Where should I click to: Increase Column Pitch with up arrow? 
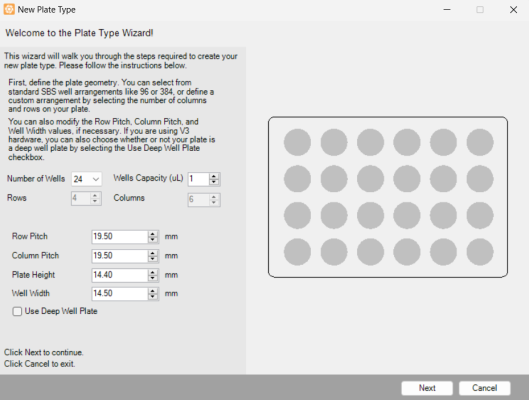tap(153, 253)
